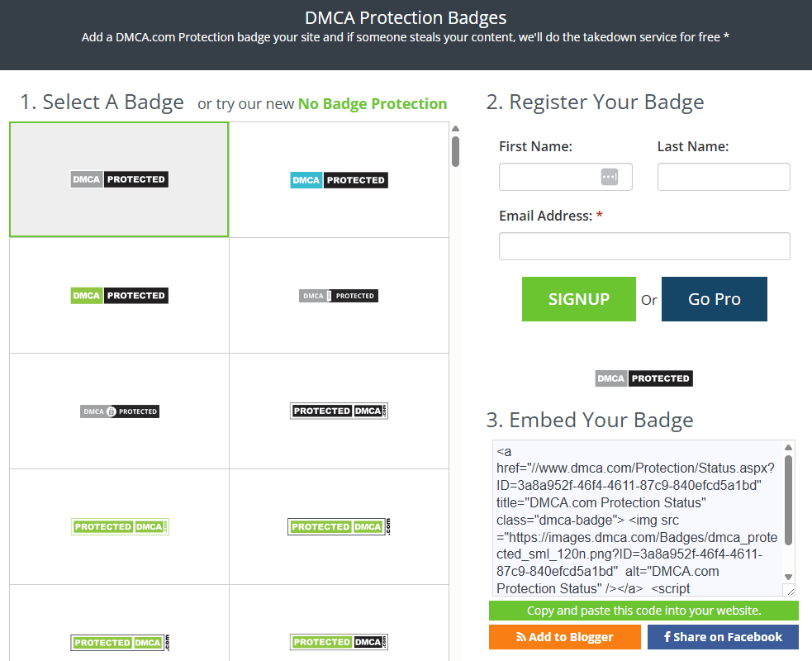
Task: Open the No Badge Protection link
Action: click(372, 104)
